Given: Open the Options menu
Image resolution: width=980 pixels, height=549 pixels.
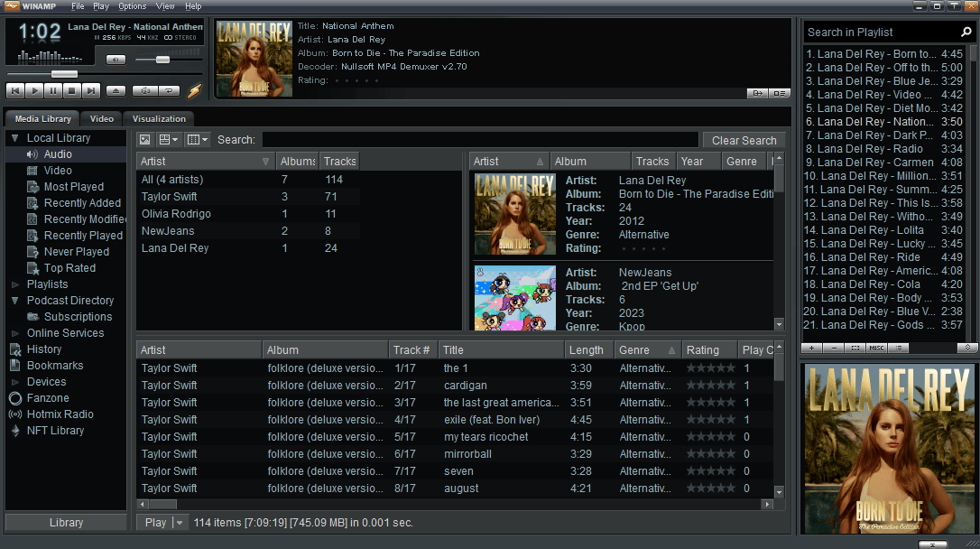Looking at the screenshot, I should click(x=132, y=6).
